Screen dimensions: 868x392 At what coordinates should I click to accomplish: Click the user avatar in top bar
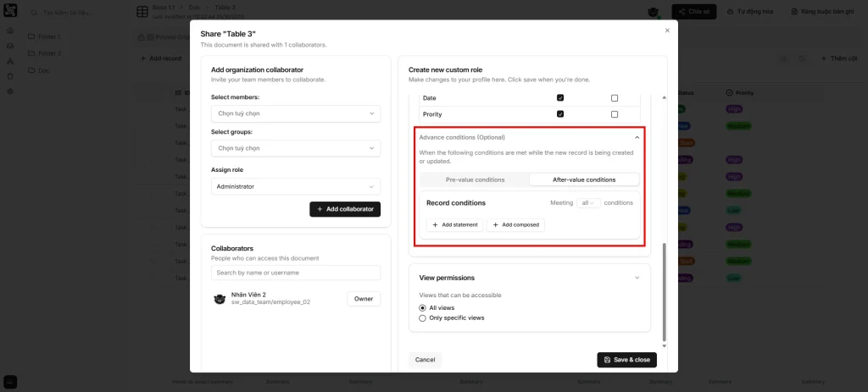coord(653,12)
